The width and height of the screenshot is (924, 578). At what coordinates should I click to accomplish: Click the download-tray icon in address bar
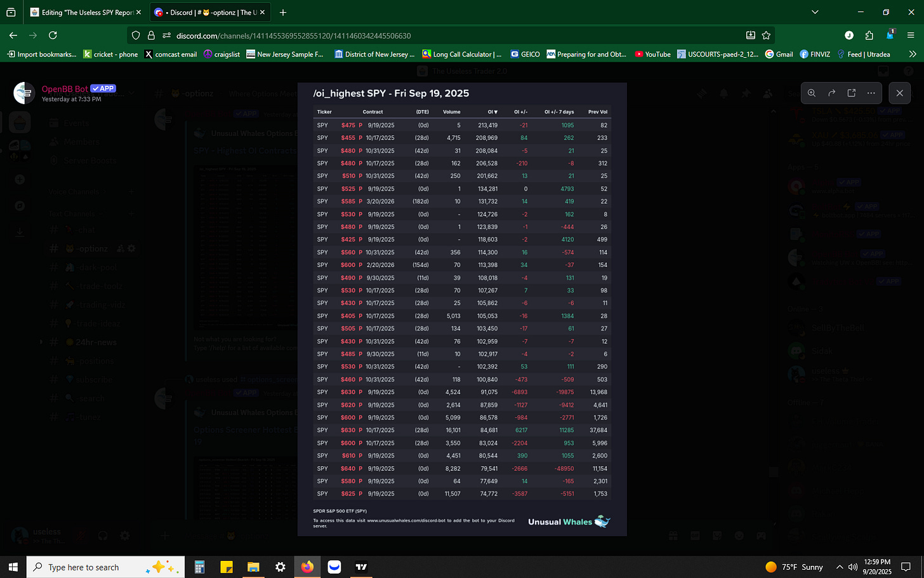coord(751,36)
